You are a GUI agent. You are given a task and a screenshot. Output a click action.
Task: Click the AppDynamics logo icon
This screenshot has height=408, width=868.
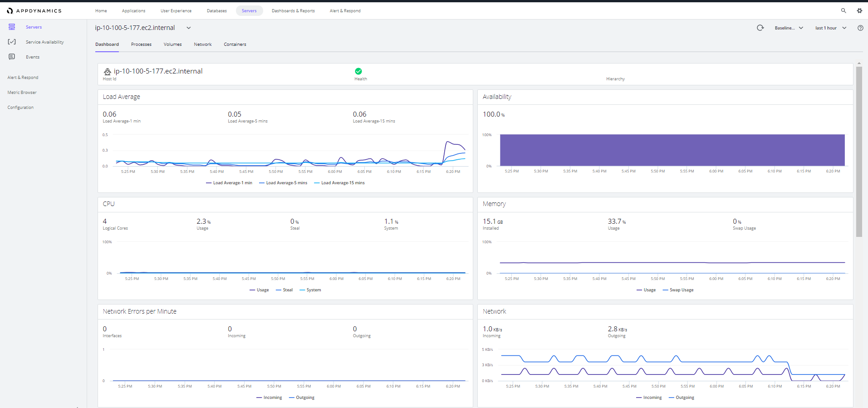pos(10,11)
